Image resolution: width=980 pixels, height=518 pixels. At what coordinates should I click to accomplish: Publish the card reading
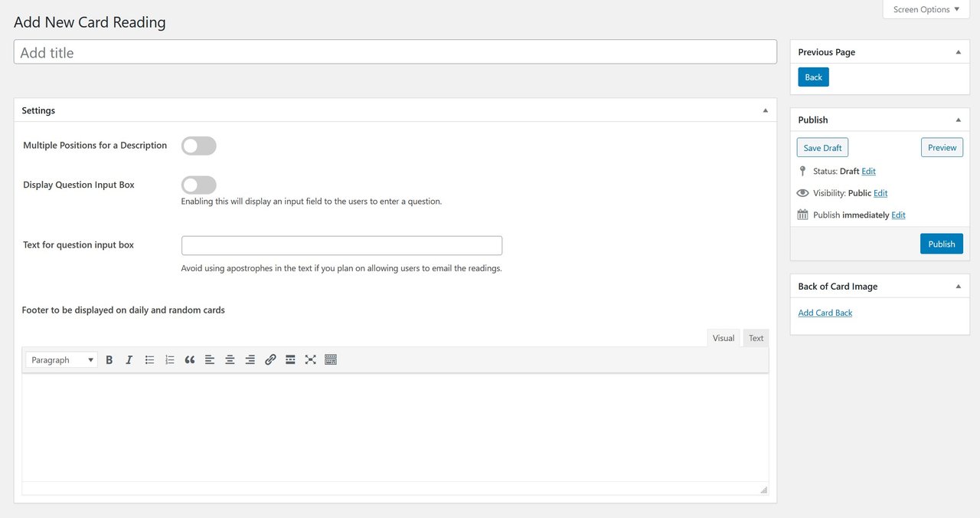click(942, 244)
